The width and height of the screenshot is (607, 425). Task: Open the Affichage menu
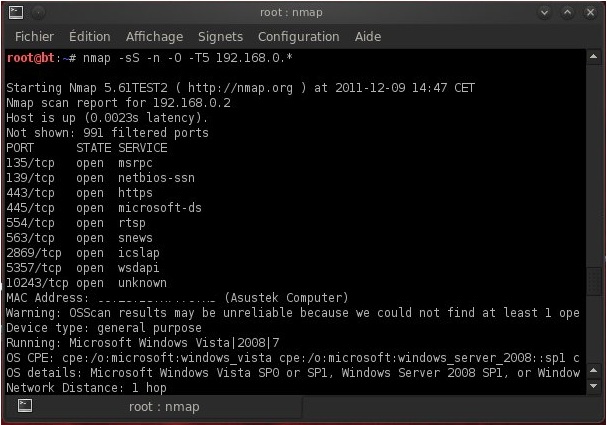pyautogui.click(x=154, y=37)
